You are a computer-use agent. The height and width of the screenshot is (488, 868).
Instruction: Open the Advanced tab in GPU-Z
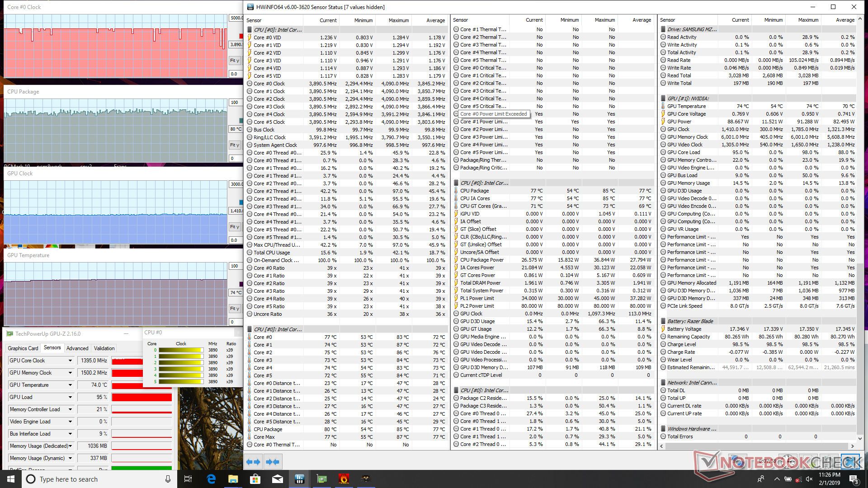[x=77, y=348]
